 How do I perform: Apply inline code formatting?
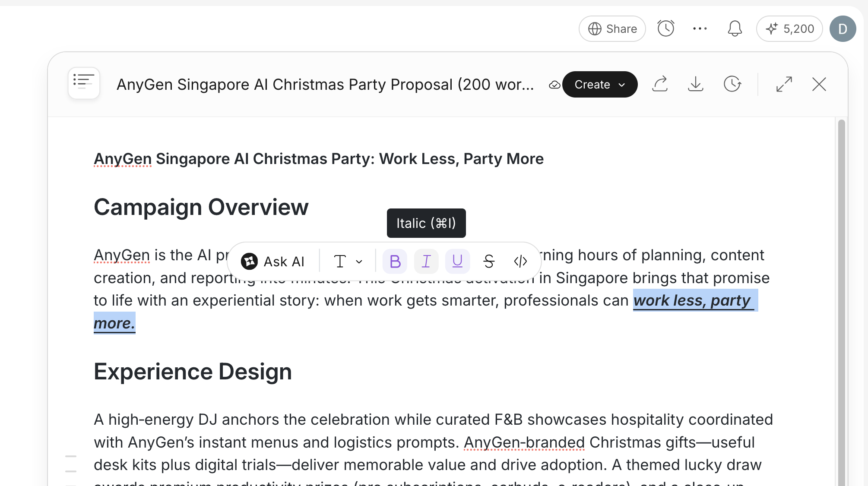520,262
